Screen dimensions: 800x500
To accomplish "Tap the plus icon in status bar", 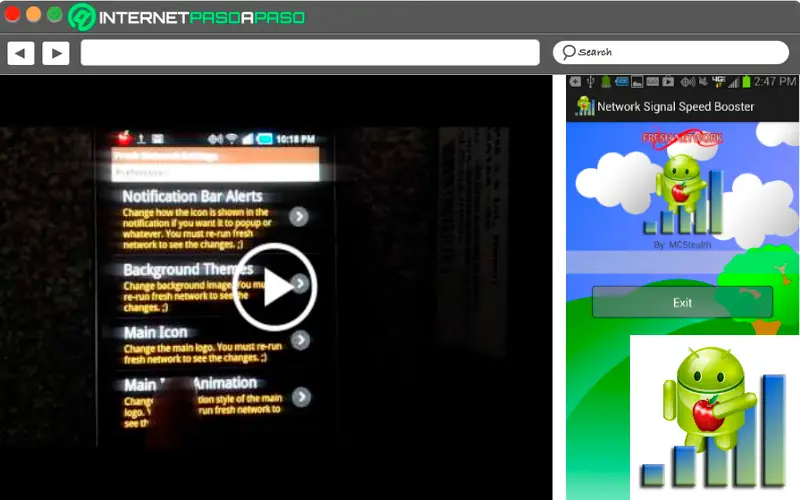I will [575, 82].
